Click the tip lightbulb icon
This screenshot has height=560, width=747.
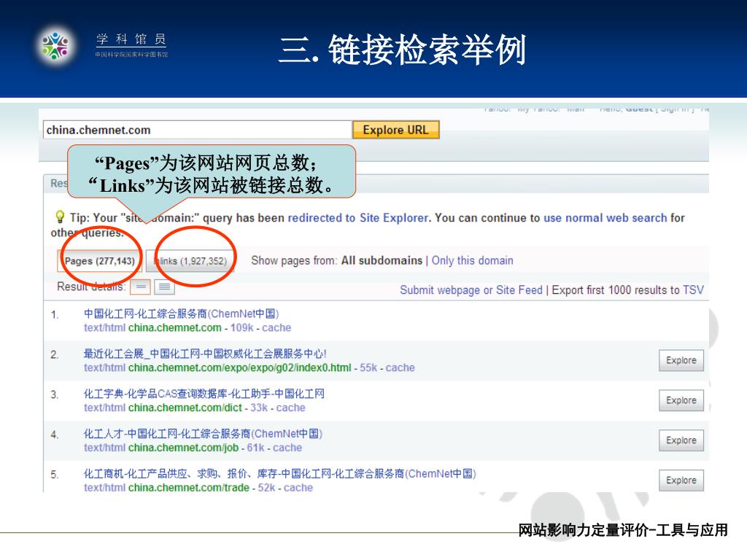60,217
